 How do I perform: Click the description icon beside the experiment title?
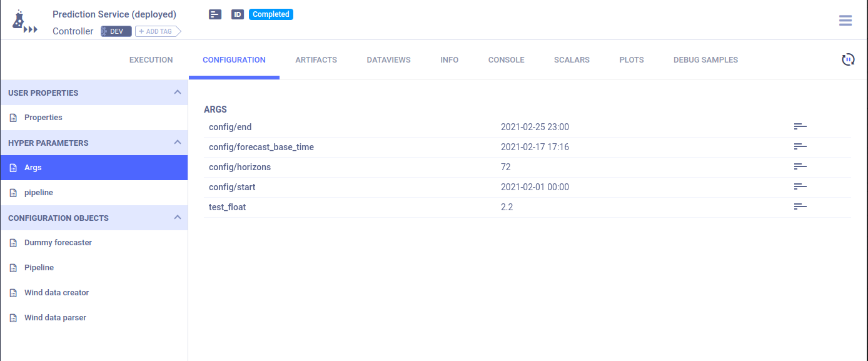click(215, 14)
